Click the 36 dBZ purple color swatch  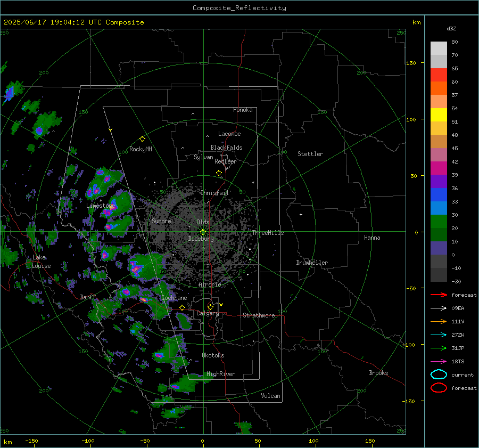pos(439,181)
